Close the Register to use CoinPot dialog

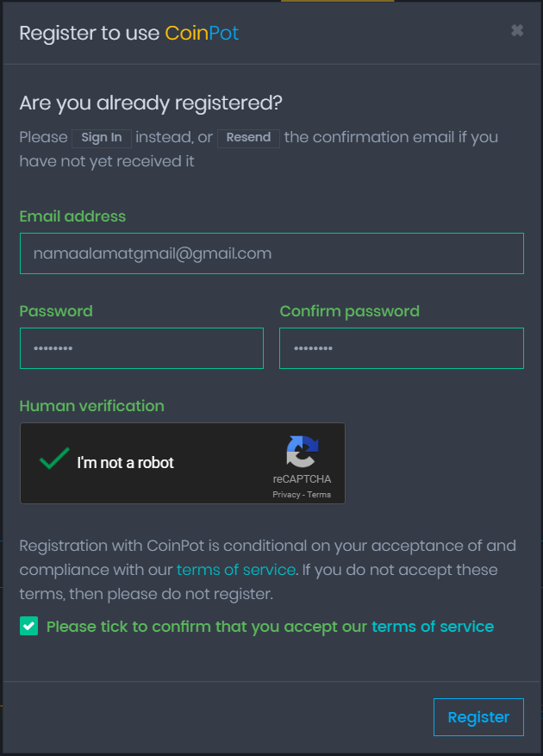tap(517, 31)
